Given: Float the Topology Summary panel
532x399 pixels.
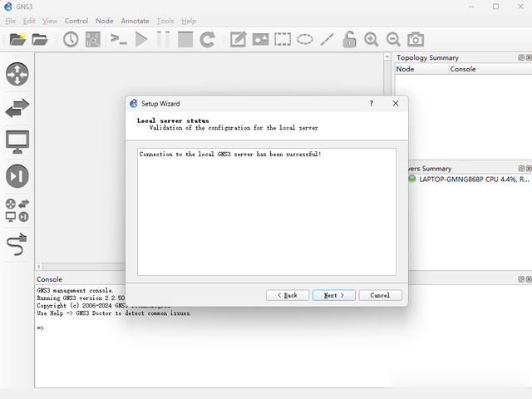Looking at the screenshot, I should tap(521, 57).
